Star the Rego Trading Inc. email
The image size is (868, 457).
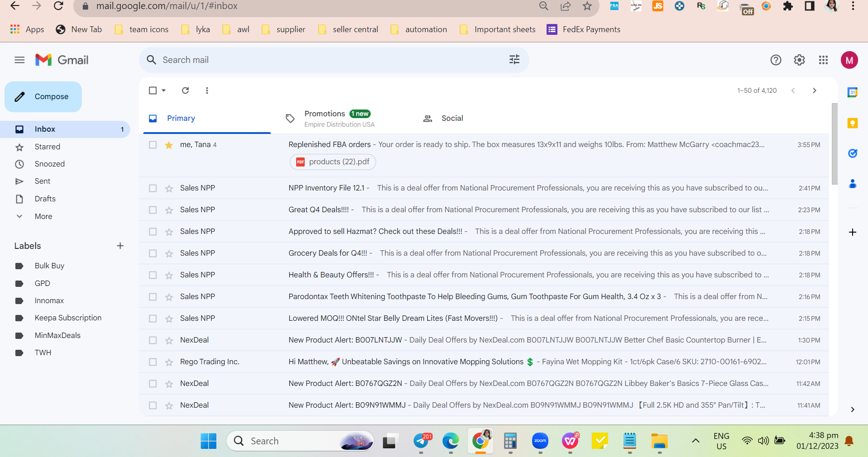(169, 362)
